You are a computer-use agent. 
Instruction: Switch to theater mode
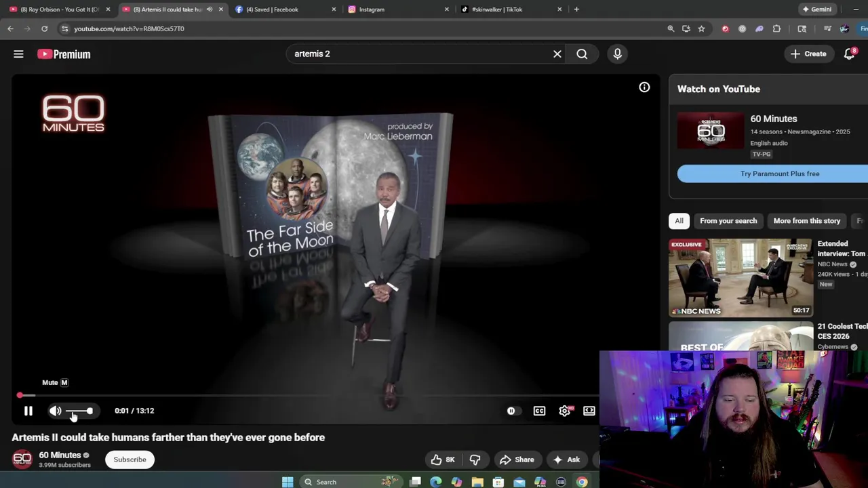589,411
